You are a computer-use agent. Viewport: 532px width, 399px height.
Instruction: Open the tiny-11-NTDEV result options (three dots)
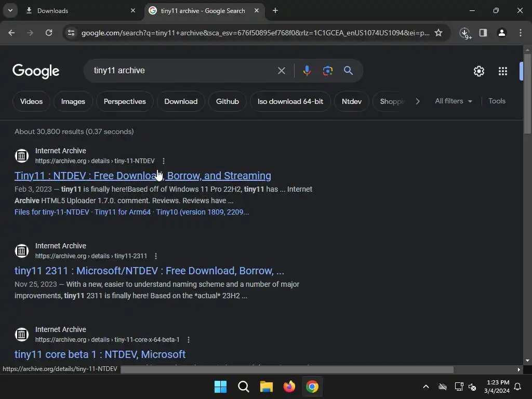point(164,161)
